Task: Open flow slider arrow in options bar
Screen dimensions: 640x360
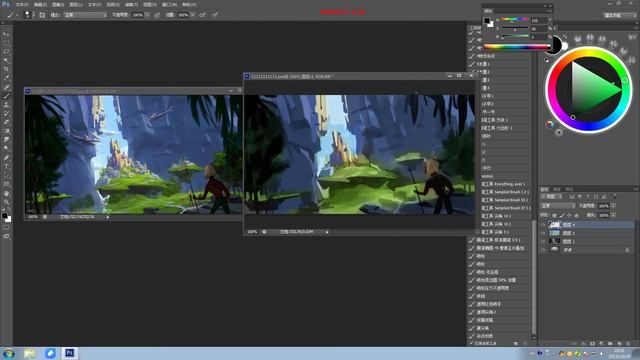Action: pos(192,15)
